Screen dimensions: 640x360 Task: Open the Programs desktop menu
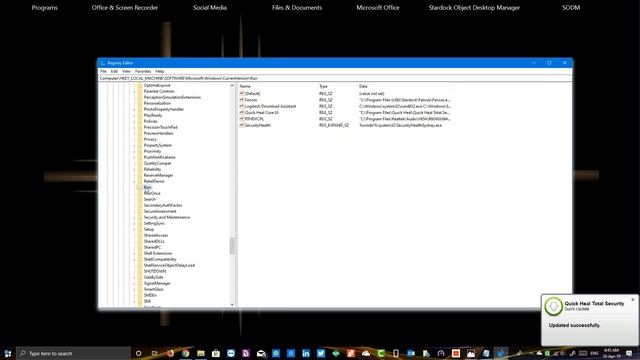(x=44, y=8)
